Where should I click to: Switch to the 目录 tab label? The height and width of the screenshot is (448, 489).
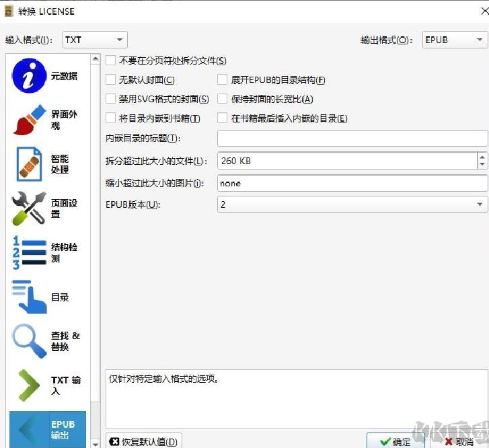(x=60, y=297)
